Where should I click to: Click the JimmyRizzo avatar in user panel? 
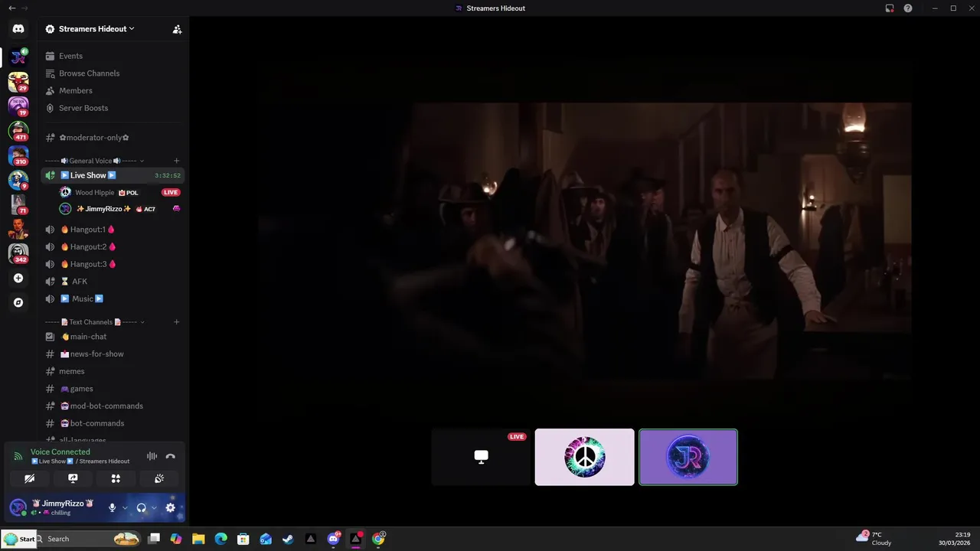pos(18,507)
